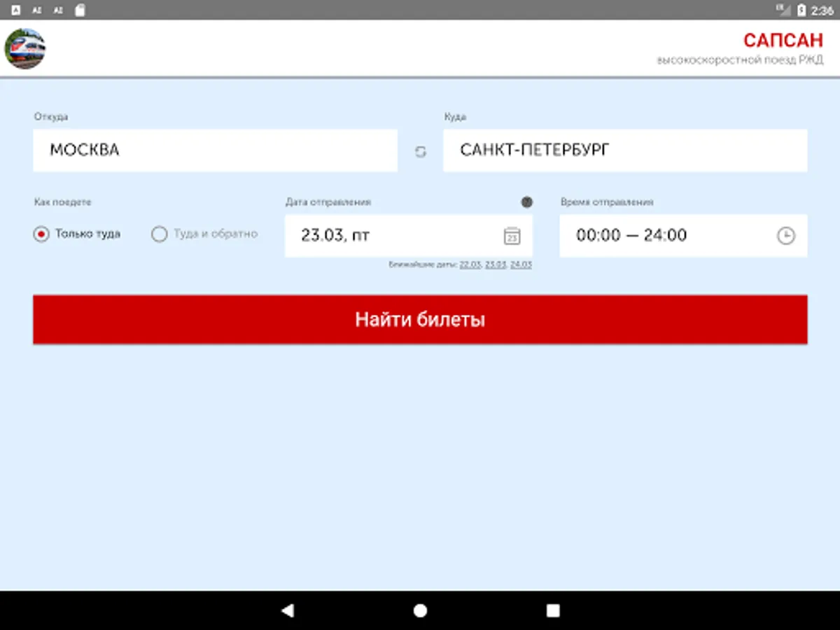This screenshot has width=840, height=630.
Task: Click the 'высокоскоростной поезд РЖД' subtitle
Action: point(740,60)
